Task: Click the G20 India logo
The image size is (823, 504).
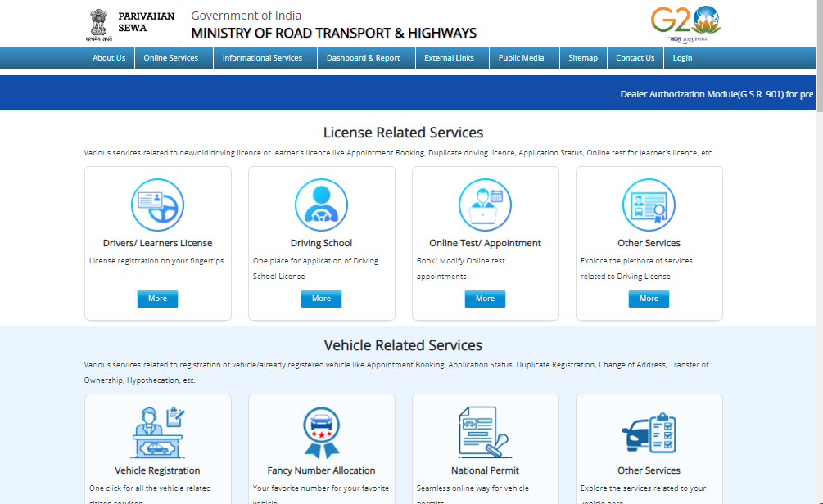Action: [x=686, y=24]
